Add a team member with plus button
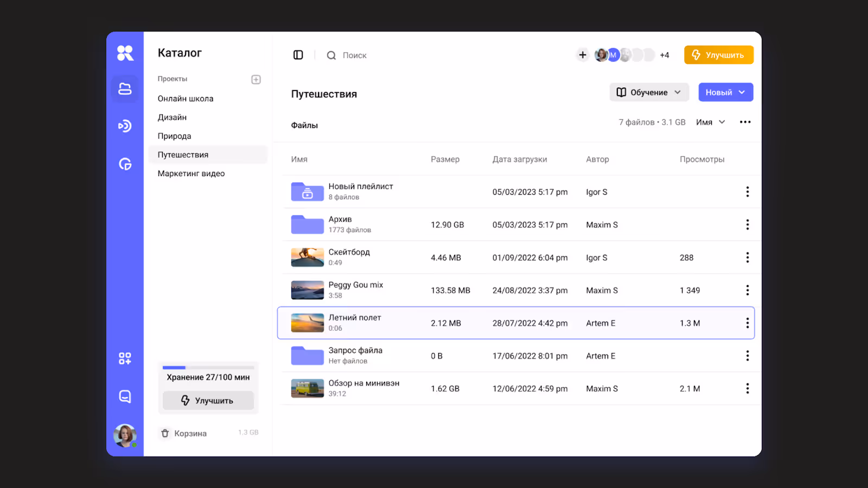The height and width of the screenshot is (488, 868). (x=583, y=55)
